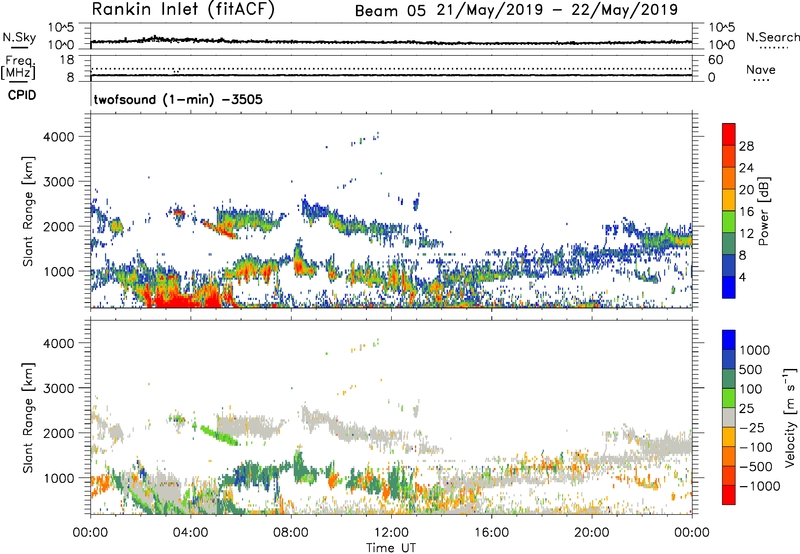Click the "N.Sky" legend label
Viewport: 800px width, 554px height.
[x=19, y=37]
